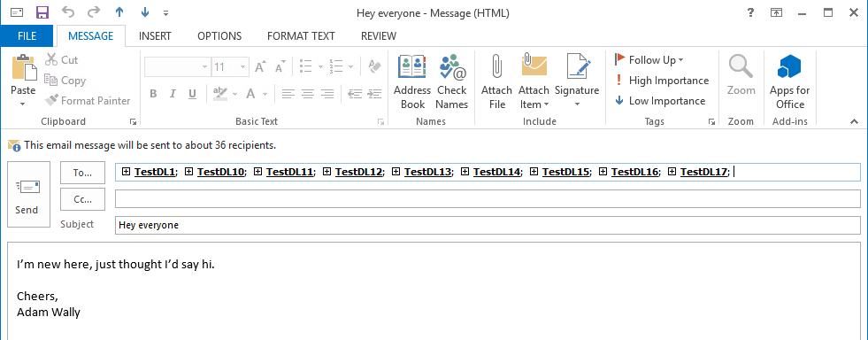Click the Cc... button
Viewport: 868px width, 340px height.
pos(82,199)
